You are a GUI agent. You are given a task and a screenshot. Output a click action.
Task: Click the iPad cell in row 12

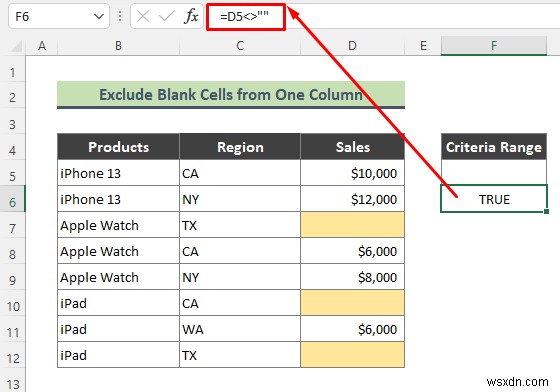point(118,355)
